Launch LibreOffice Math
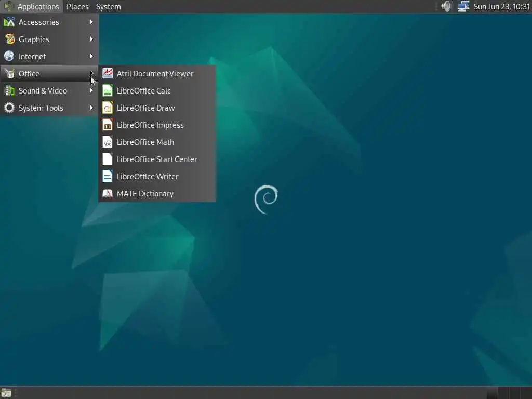This screenshot has height=399, width=532. click(157, 142)
